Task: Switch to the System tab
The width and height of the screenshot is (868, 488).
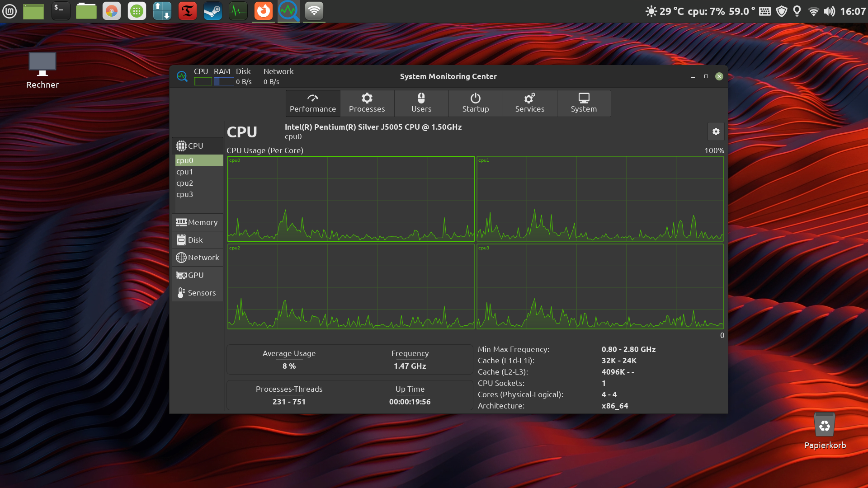Action: point(584,103)
